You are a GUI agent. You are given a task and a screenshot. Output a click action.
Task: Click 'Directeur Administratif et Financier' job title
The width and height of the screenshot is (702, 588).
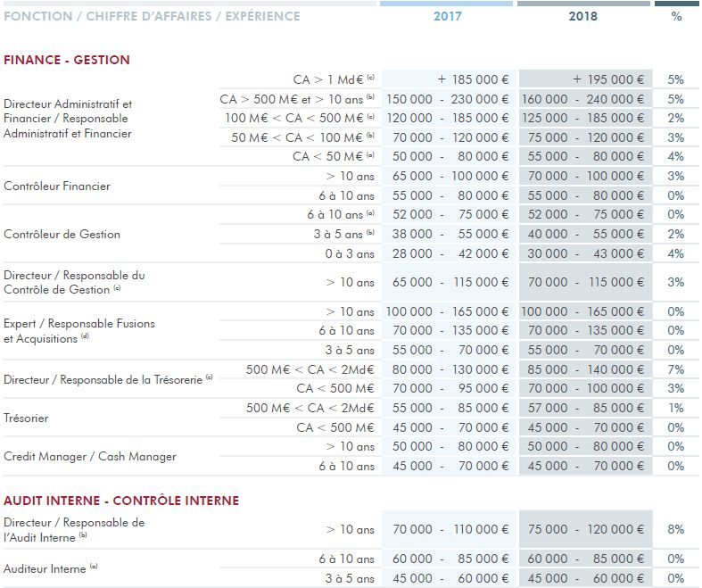[68, 119]
